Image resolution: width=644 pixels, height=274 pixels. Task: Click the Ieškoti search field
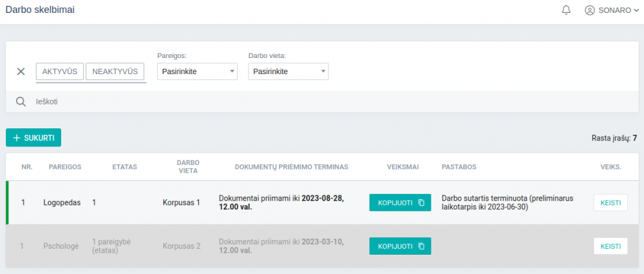(x=322, y=102)
